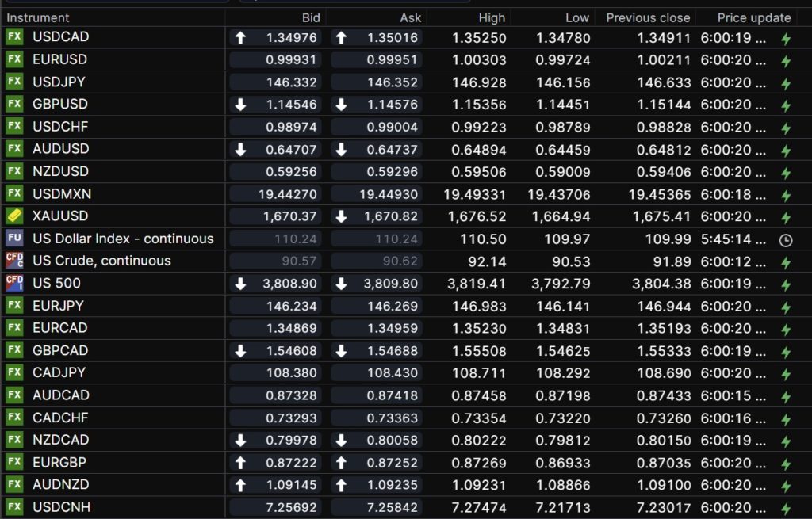
Task: Click the lightning icon in the XAUUSD row
Action: [786, 216]
